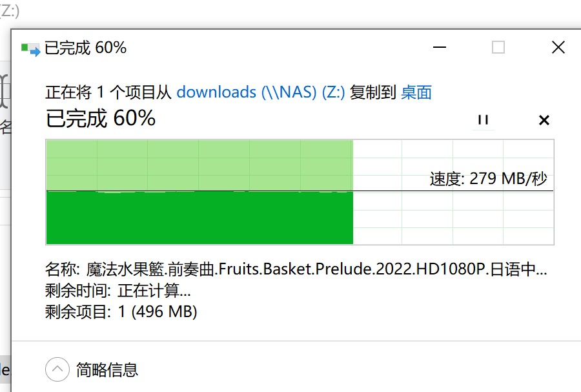Click the dark green throughput graph area
Screen dimensions: 581x392
coord(199,218)
